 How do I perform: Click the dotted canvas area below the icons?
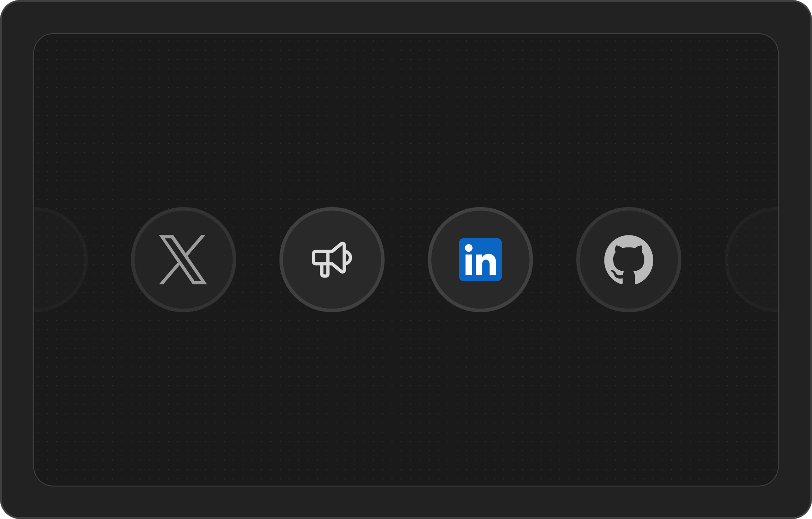[x=406, y=398]
